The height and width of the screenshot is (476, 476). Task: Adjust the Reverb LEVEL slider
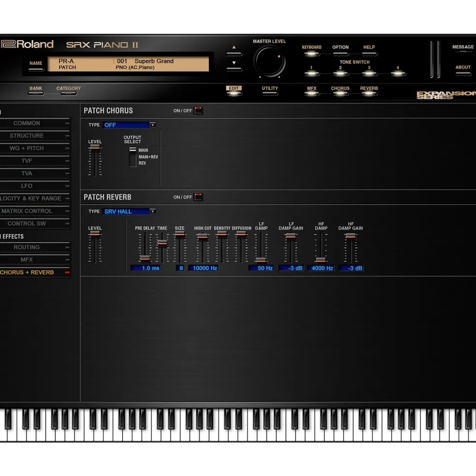point(95,234)
